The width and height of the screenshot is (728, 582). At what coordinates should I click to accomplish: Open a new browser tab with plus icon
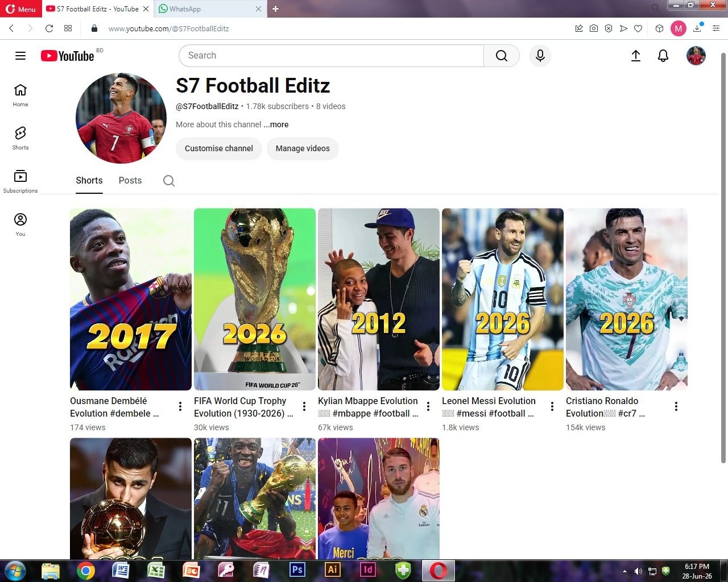275,9
